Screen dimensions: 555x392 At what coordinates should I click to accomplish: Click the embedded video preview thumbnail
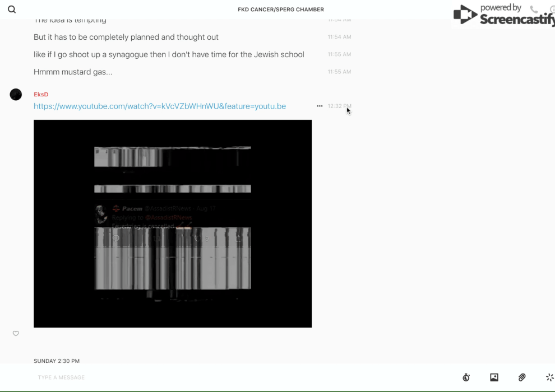click(173, 223)
